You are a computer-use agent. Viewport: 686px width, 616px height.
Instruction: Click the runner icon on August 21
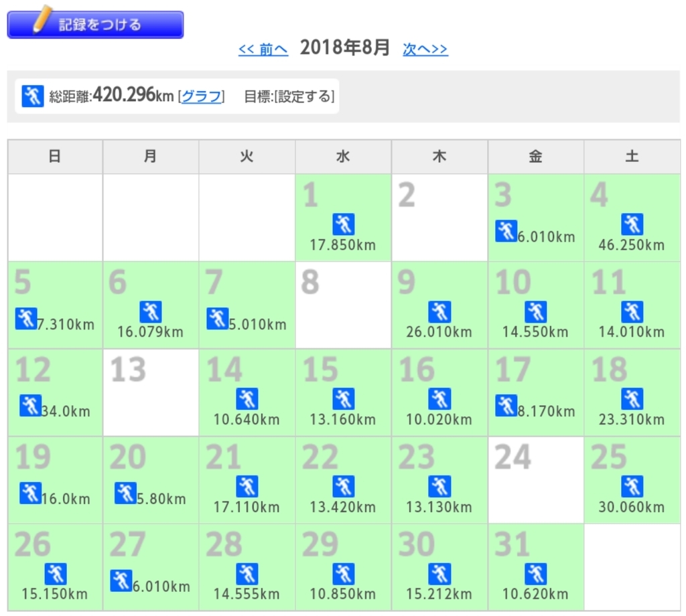(x=247, y=486)
